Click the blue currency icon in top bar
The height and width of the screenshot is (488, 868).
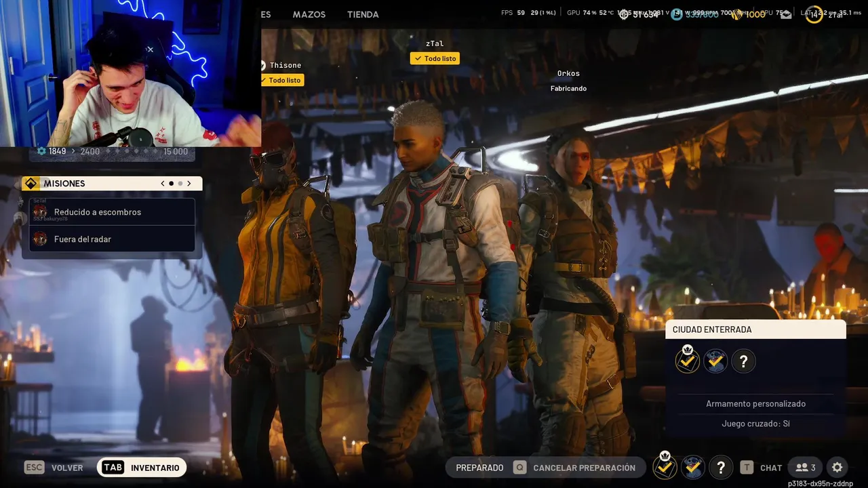[676, 14]
